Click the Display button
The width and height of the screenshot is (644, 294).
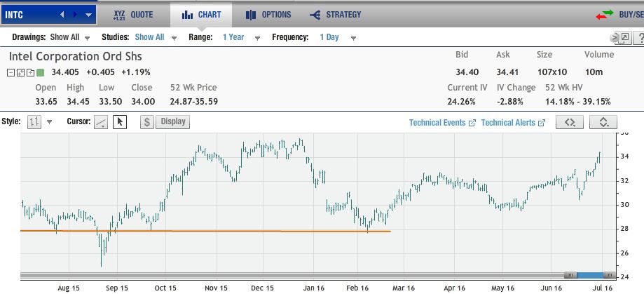click(x=173, y=121)
